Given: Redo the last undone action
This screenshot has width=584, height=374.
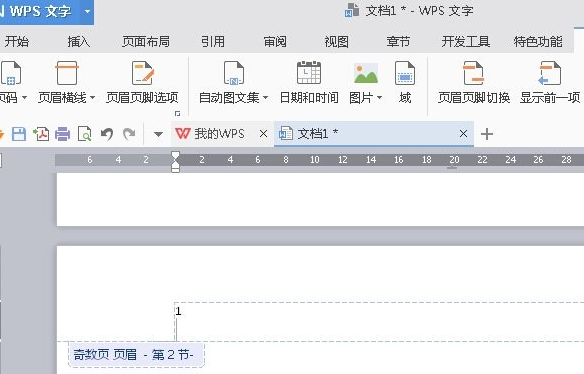Looking at the screenshot, I should pyautogui.click(x=129, y=134).
